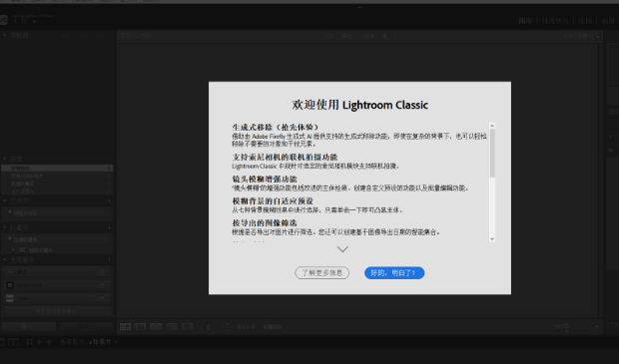Switch to Loupe view in toolbar
The width and height of the screenshot is (619, 364).
coord(140,326)
